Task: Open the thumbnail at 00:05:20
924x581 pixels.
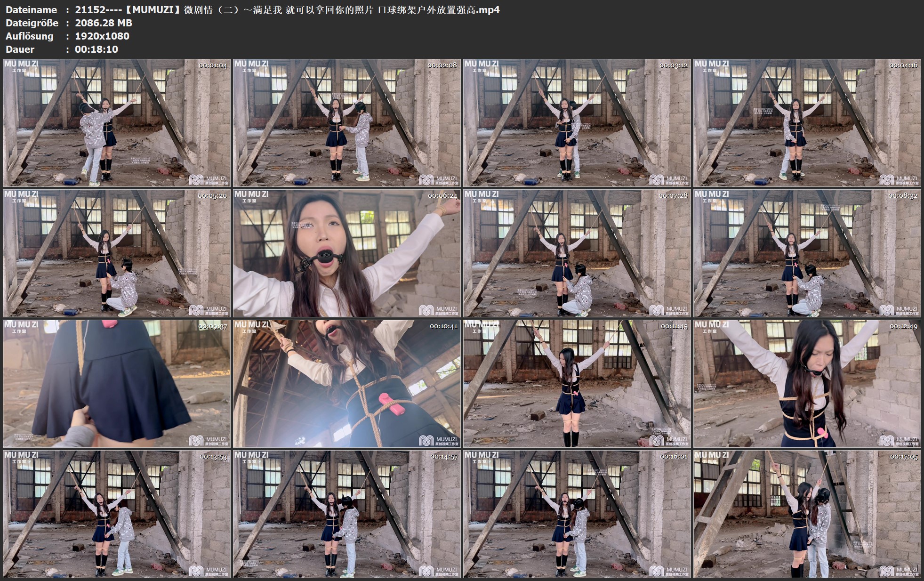Action: point(117,253)
